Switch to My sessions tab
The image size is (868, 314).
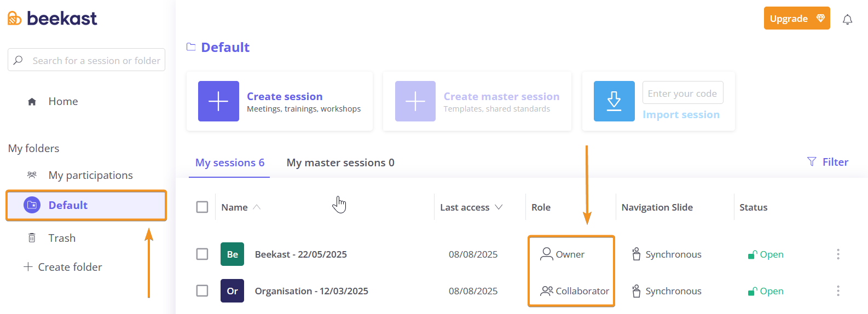tap(230, 162)
